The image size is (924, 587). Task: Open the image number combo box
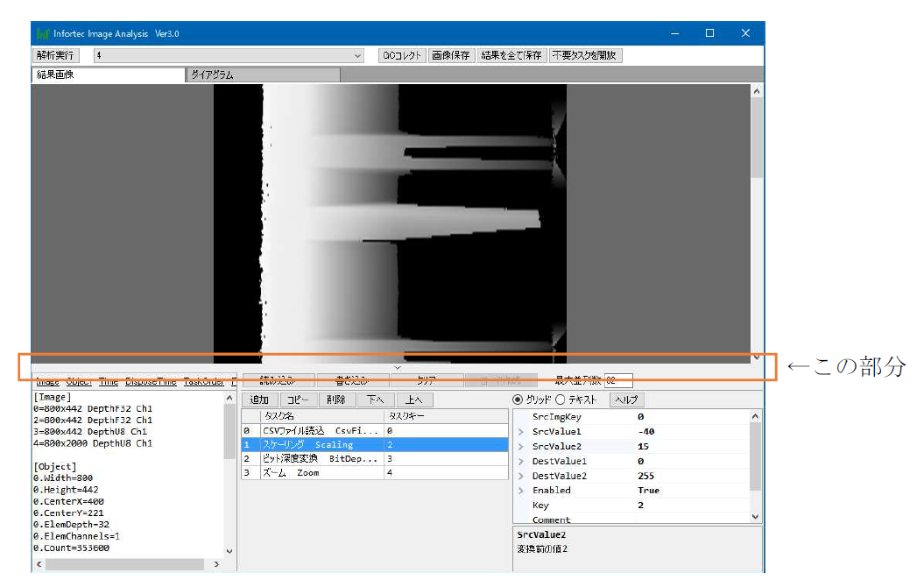pyautogui.click(x=229, y=55)
